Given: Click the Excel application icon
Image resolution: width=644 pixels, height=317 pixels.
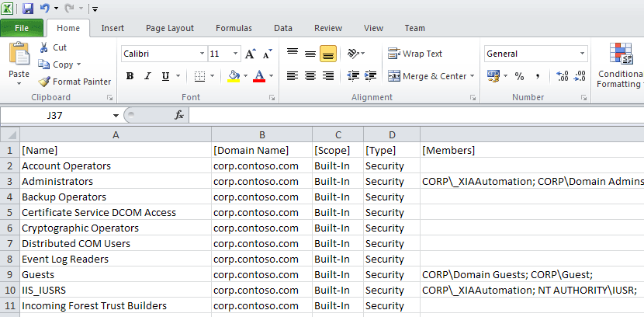Looking at the screenshot, I should coord(7,9).
